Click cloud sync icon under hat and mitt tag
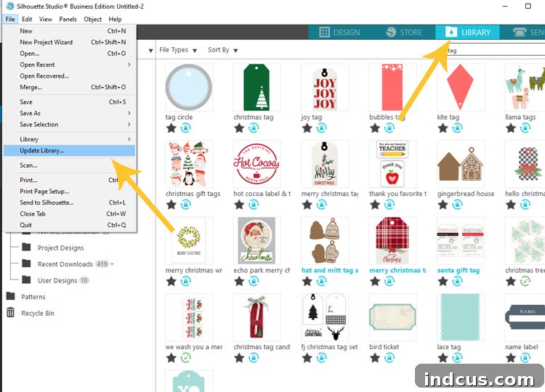This screenshot has width=545, height=392. (x=321, y=281)
